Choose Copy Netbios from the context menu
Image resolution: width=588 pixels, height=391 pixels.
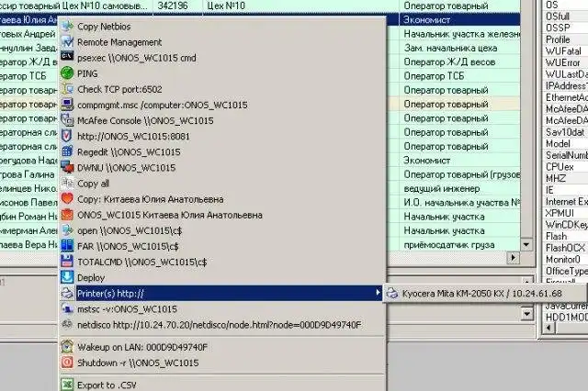click(222, 27)
